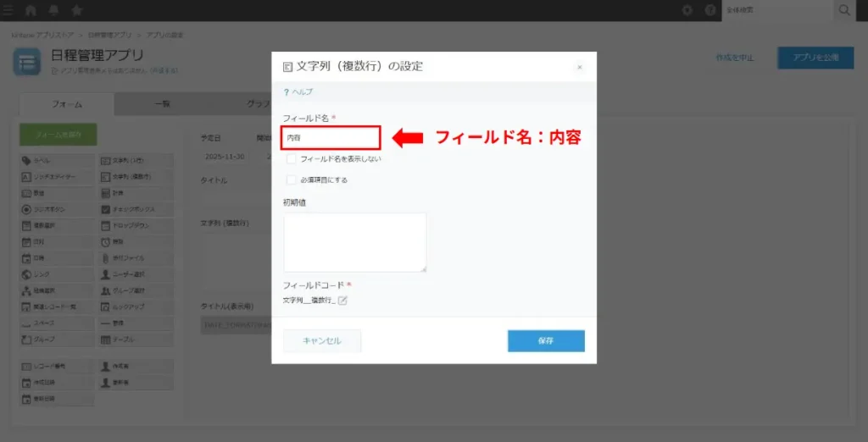
Task: Click the 2025-11-30 date field in form
Action: pos(225,157)
